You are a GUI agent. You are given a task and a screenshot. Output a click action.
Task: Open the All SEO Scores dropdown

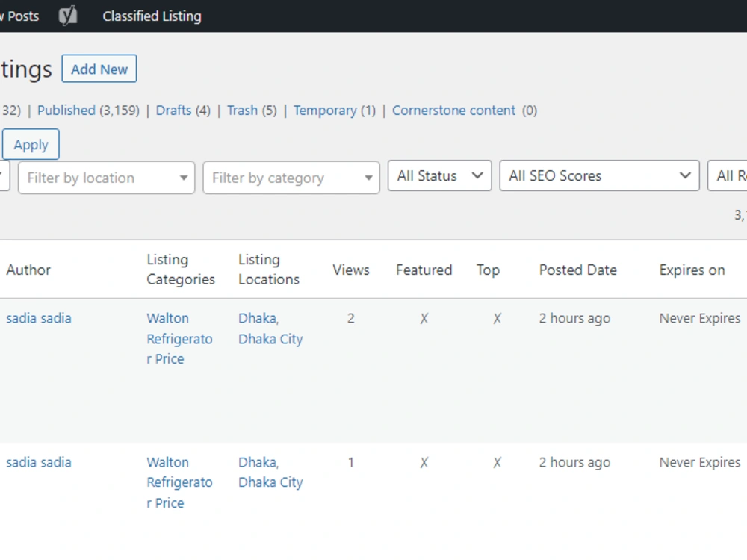click(x=599, y=175)
